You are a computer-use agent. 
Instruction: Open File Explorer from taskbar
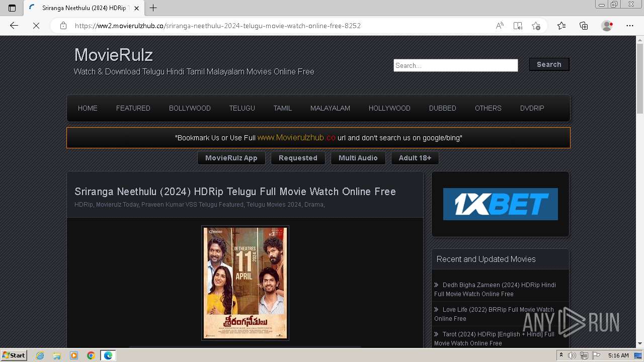click(57, 355)
